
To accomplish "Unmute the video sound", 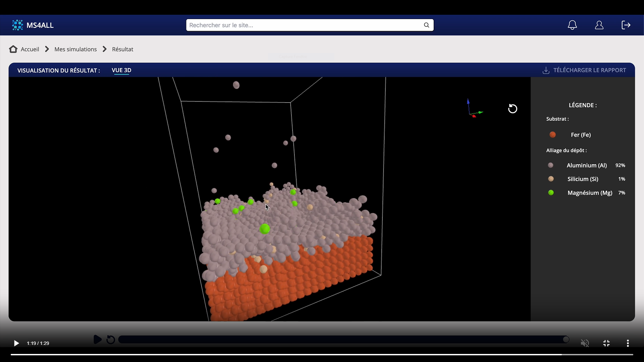I will point(585,343).
